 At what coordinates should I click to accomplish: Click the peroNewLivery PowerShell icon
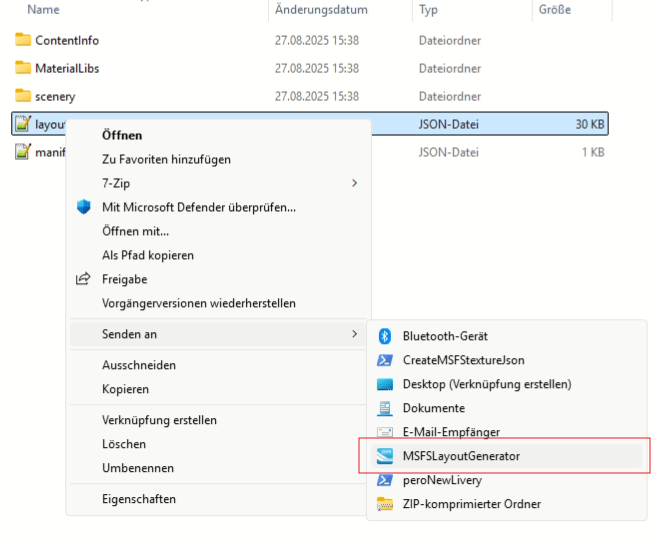[x=385, y=480]
